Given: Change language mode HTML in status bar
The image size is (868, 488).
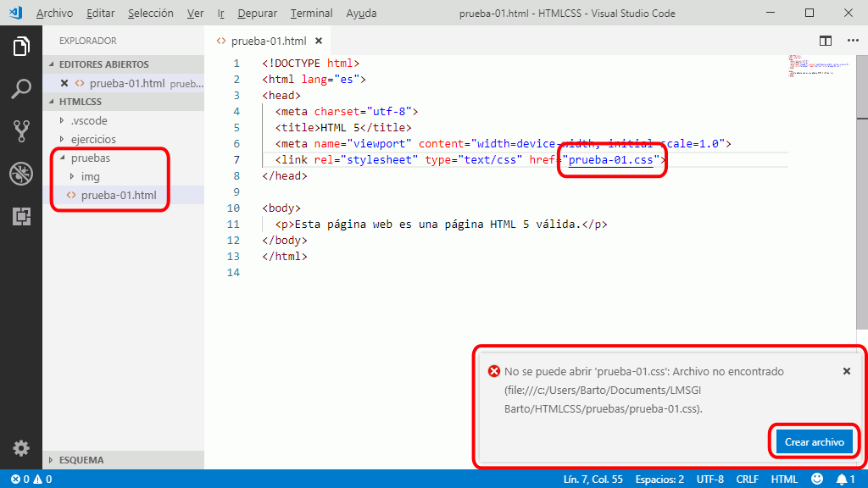Looking at the screenshot, I should pos(784,480).
